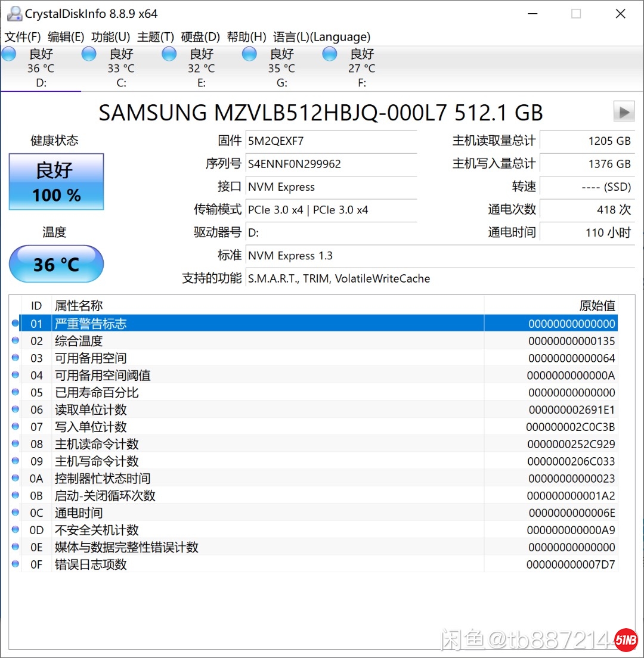Select attribute row 04 可用备用空间阈值

pyautogui.click(x=313, y=375)
